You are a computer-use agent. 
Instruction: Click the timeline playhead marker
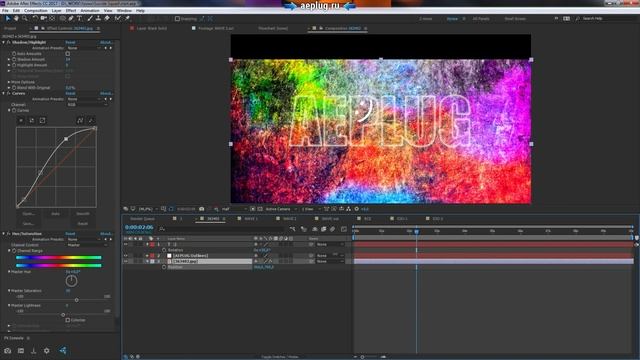coord(416,231)
